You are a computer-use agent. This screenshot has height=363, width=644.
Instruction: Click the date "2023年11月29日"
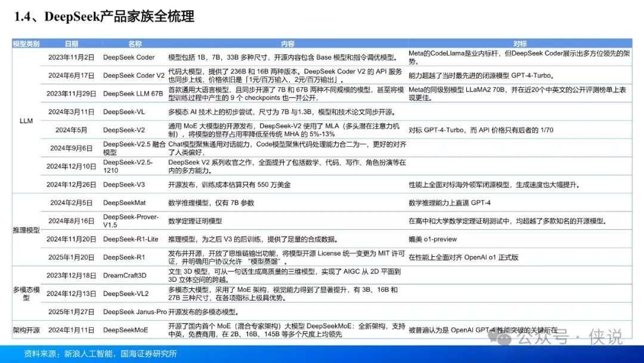72,93
